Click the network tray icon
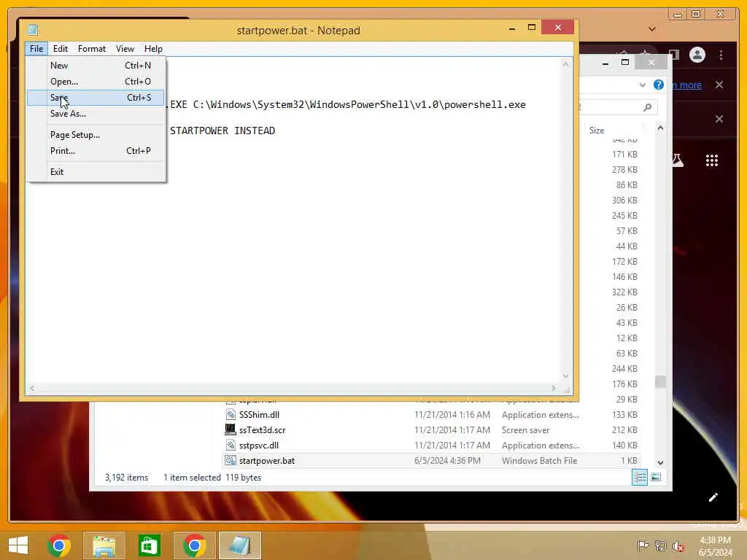 (660, 545)
